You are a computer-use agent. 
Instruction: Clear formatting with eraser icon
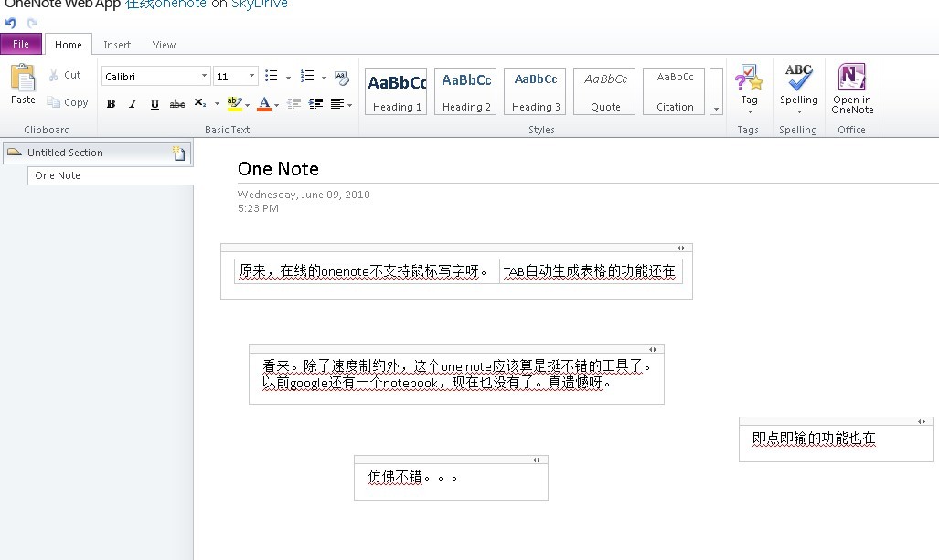(x=342, y=77)
